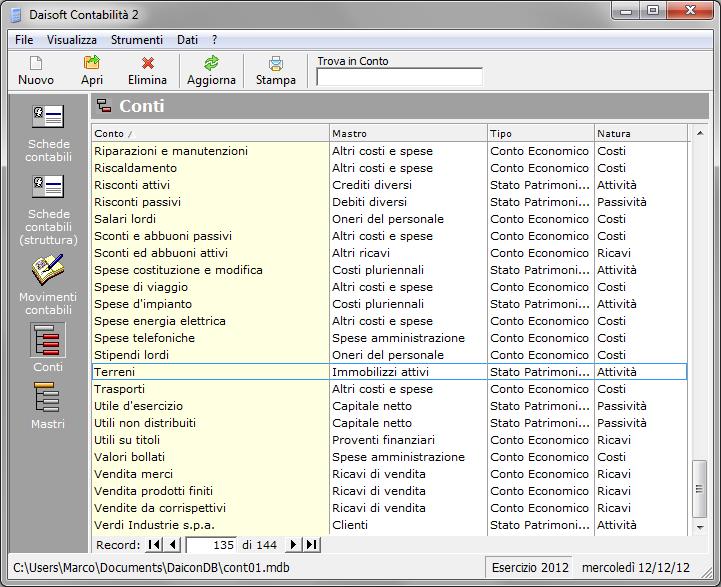
Task: Click the Trova in Conto search field
Action: pyautogui.click(x=399, y=77)
